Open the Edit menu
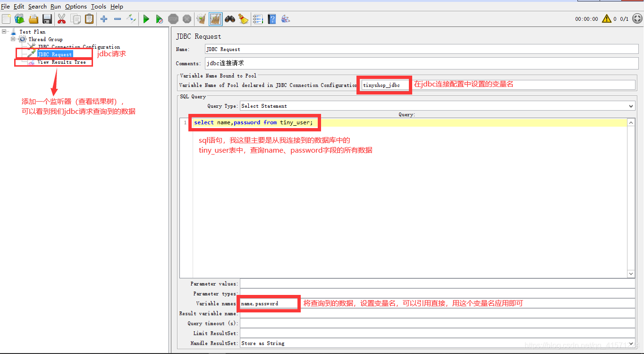This screenshot has height=354, width=644. pos(19,6)
